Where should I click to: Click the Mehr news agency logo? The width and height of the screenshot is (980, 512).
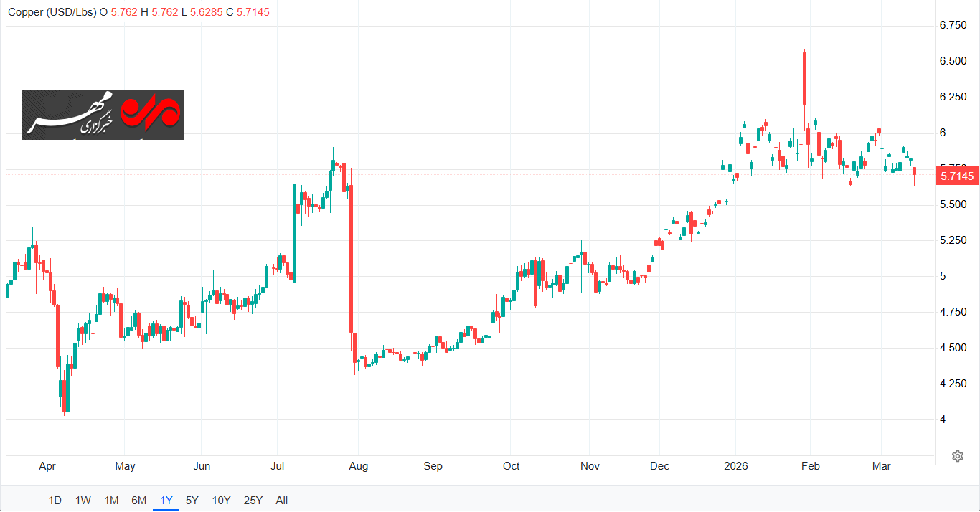(x=103, y=115)
